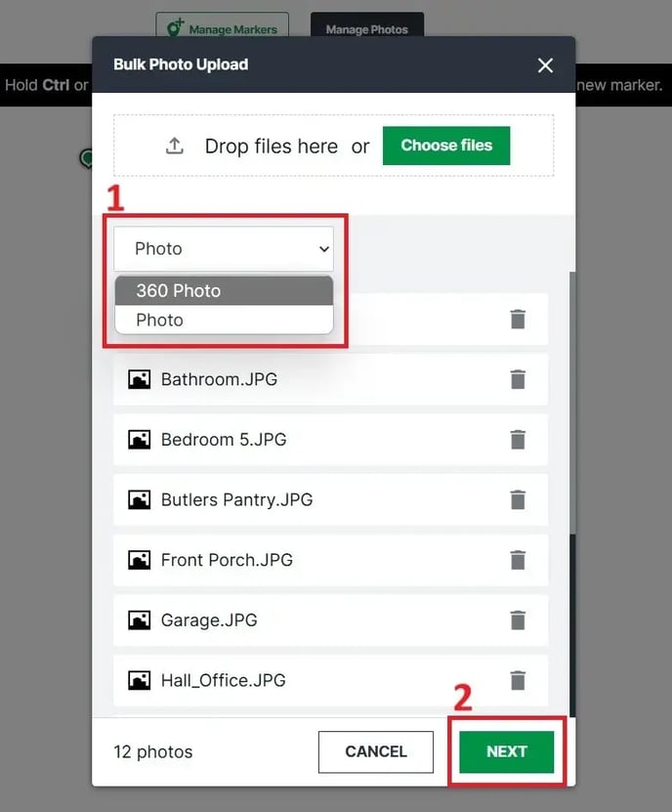672x812 pixels.
Task: Delete Front Porch.JPG via trash icon
Action: pyautogui.click(x=518, y=560)
